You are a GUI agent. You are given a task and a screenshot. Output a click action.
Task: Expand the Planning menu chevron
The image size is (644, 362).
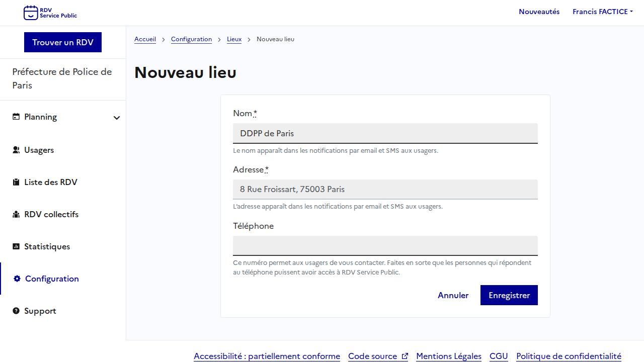[117, 118]
